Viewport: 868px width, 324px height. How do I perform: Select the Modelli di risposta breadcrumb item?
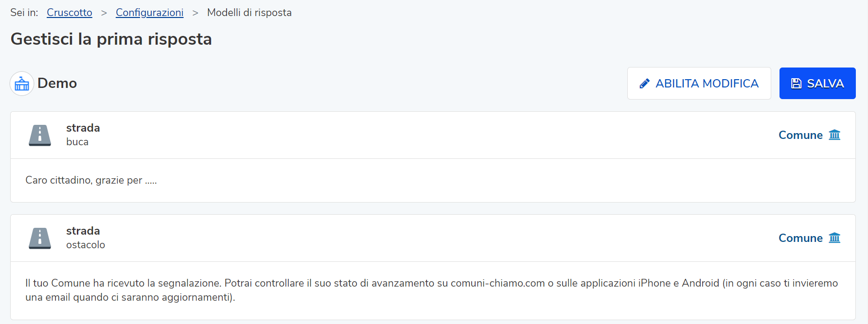click(249, 13)
